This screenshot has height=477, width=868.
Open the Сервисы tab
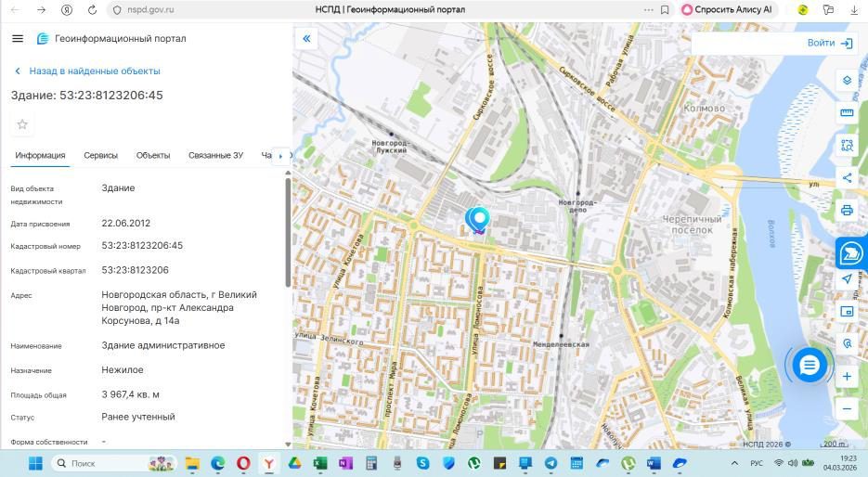click(x=101, y=156)
